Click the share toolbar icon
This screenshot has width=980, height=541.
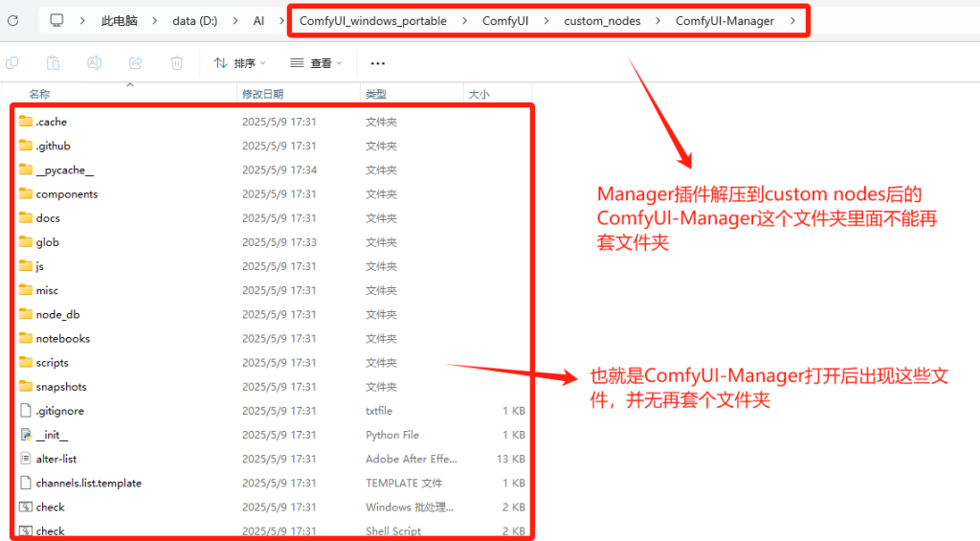tap(136, 62)
